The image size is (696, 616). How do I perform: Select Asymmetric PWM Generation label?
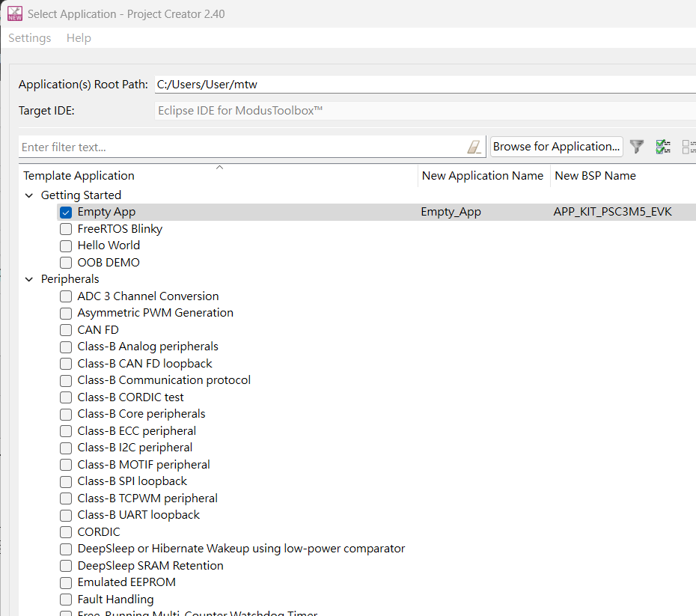coord(156,313)
